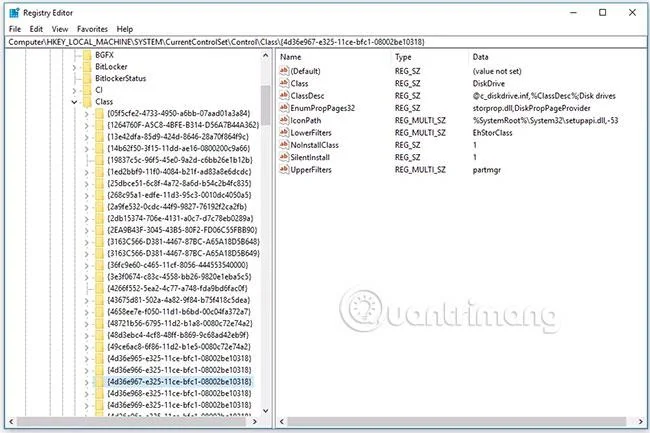Screen dimensions: 650x433
Task: Open the View menu
Action: [60, 29]
